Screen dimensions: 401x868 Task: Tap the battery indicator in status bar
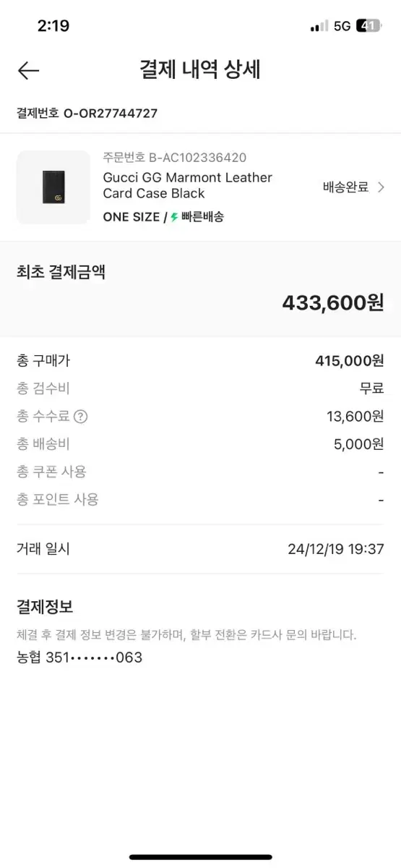[369, 26]
